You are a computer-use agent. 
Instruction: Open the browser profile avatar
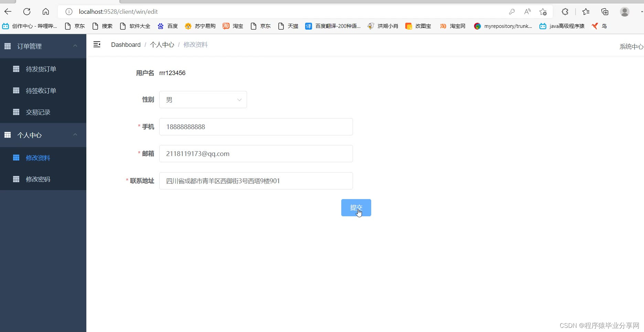pos(625,12)
